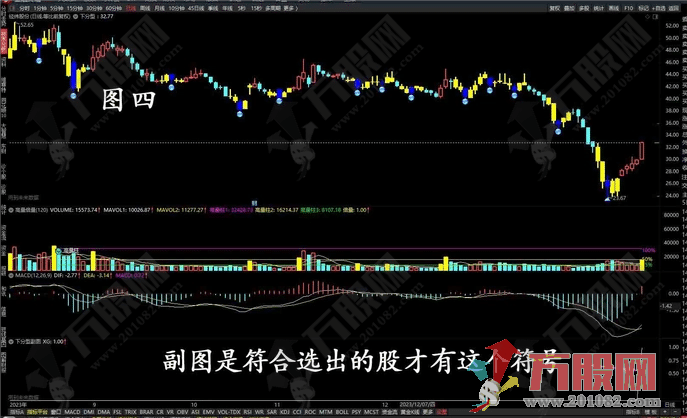Click the white triangle marker at the 23.67 low

click(607, 199)
